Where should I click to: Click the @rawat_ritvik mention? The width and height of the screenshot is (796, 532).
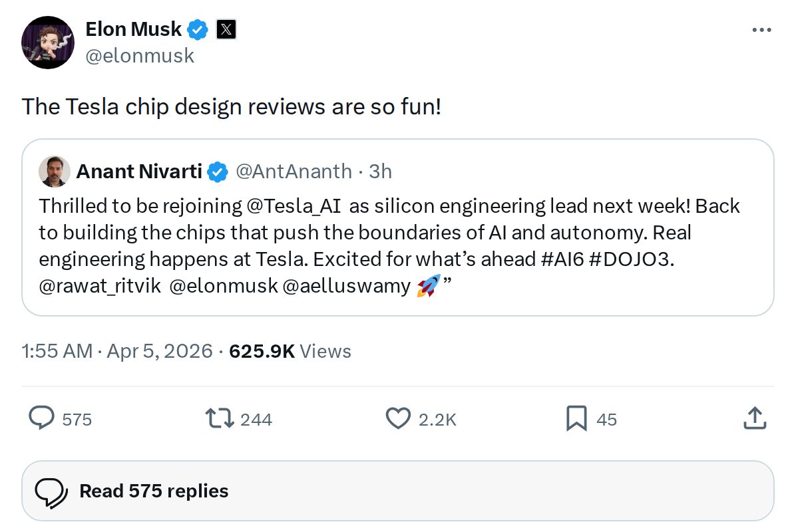pos(100,285)
